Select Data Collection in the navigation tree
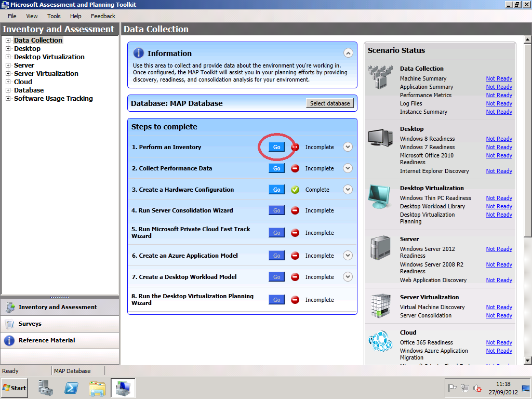Image resolution: width=532 pixels, height=399 pixels. (x=38, y=41)
